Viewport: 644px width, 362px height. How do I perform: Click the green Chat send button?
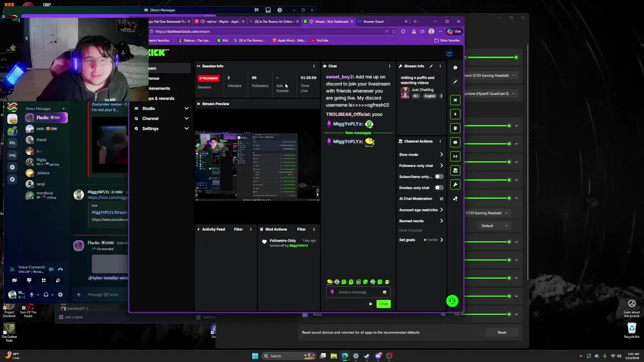(383, 304)
